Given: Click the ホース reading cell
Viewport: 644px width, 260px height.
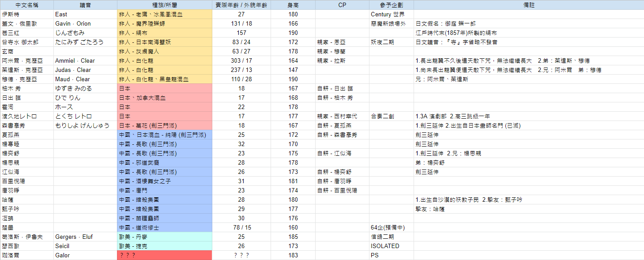Looking at the screenshot, I should [x=85, y=107].
